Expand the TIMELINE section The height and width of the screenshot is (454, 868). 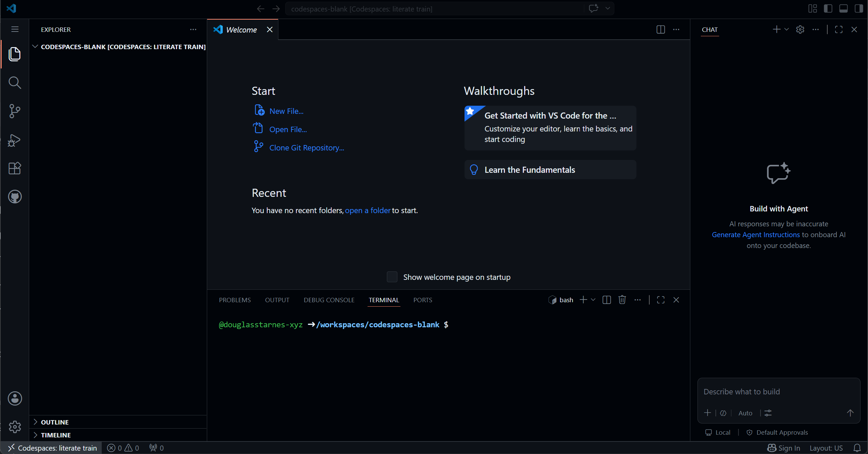pos(118,435)
